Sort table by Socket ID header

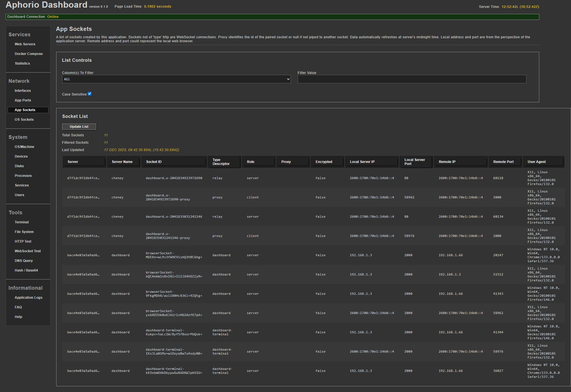(174, 162)
